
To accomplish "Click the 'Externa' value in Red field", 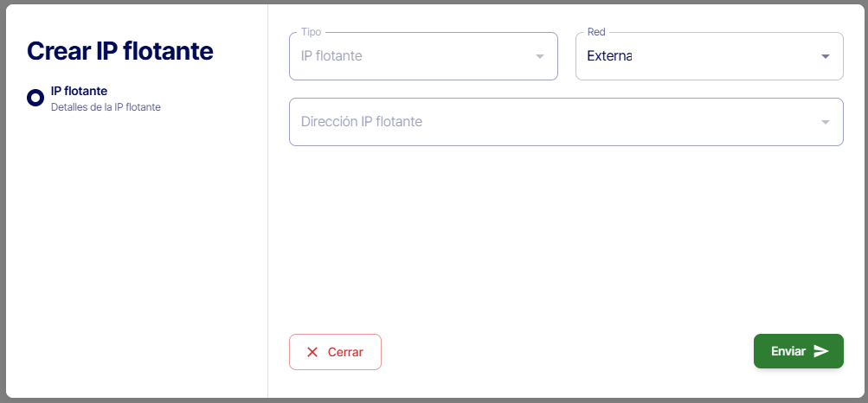I will (609, 56).
